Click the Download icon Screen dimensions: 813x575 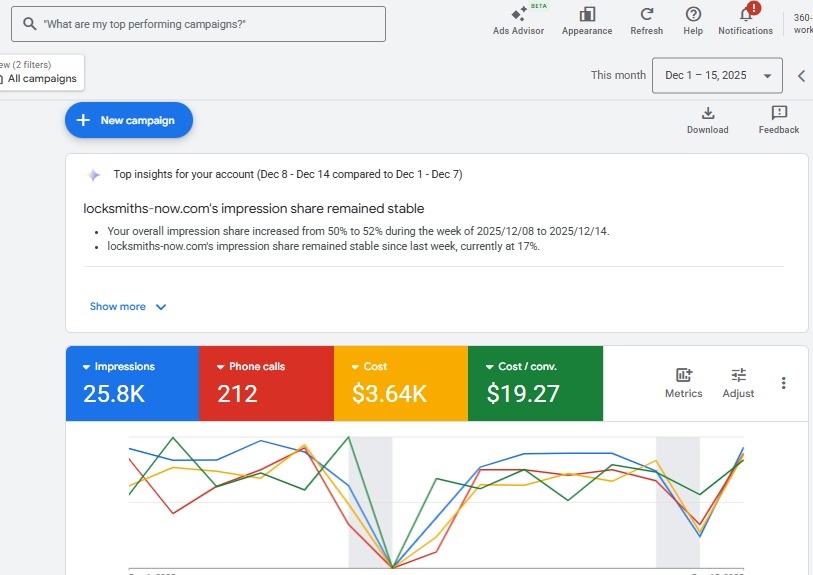point(707,113)
